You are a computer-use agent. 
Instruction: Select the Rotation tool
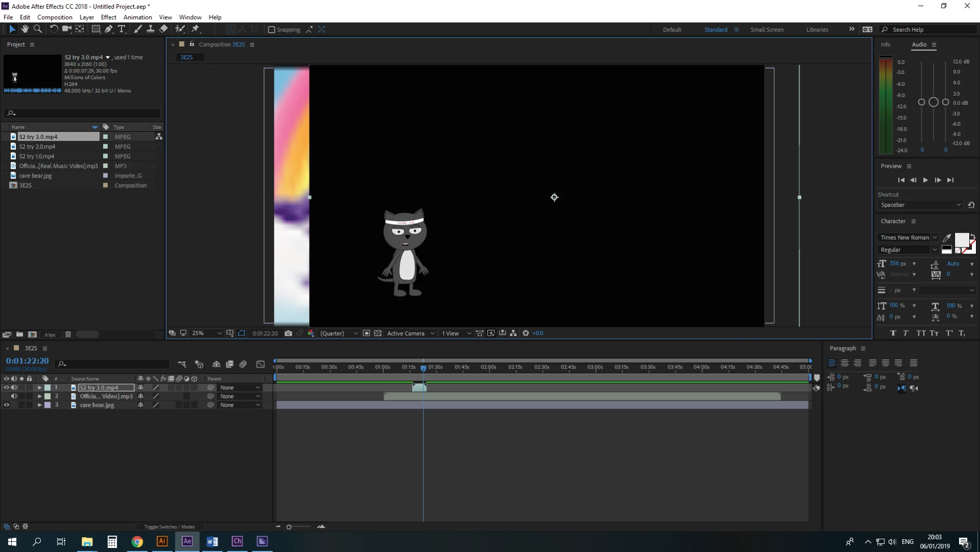pyautogui.click(x=54, y=29)
